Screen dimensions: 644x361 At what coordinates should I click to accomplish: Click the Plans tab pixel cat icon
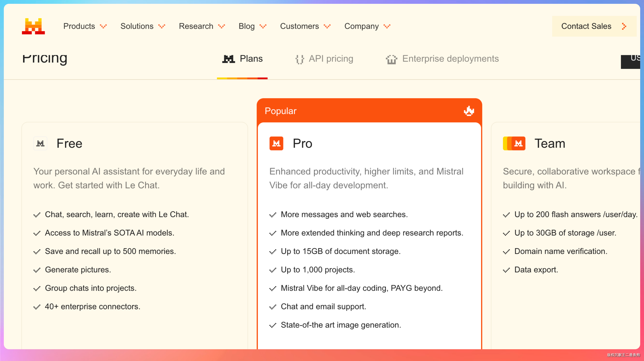click(x=228, y=59)
